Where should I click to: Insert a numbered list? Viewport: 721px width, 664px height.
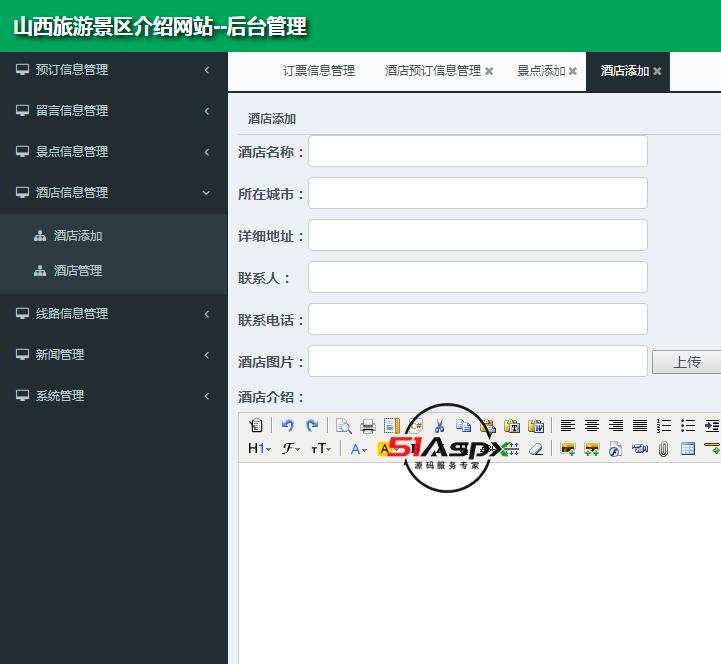tap(664, 425)
